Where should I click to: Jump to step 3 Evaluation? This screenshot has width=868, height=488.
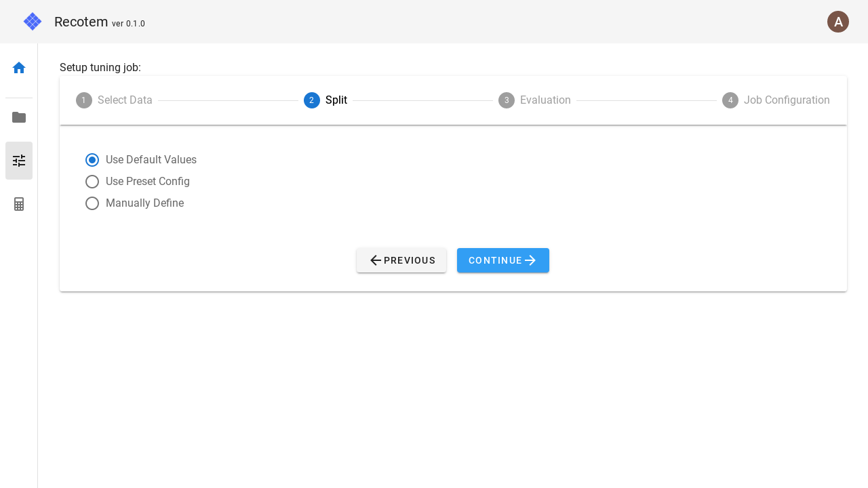click(535, 100)
